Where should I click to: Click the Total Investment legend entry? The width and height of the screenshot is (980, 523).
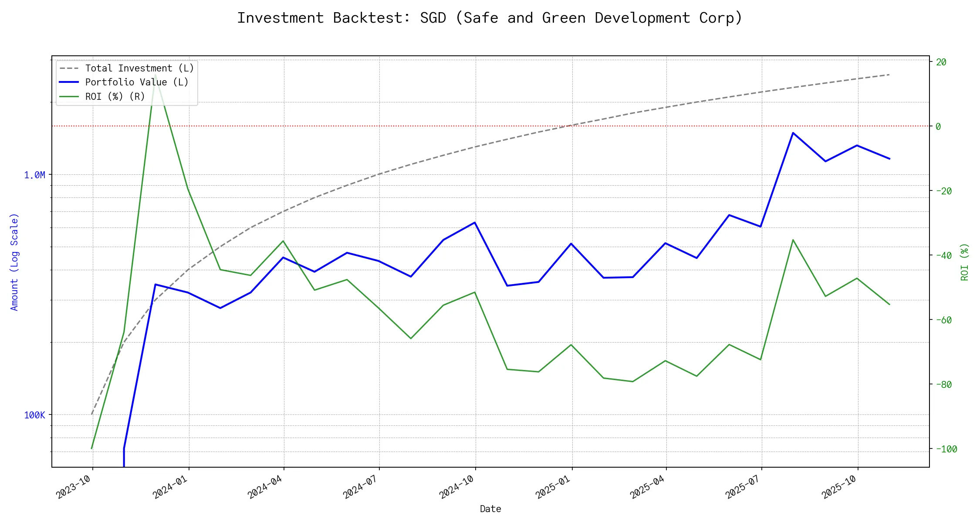click(x=139, y=68)
